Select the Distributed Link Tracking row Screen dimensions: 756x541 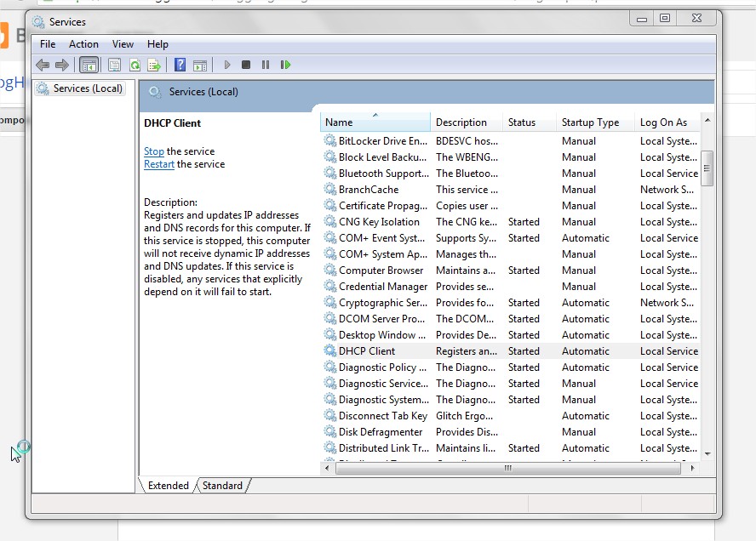[511, 448]
